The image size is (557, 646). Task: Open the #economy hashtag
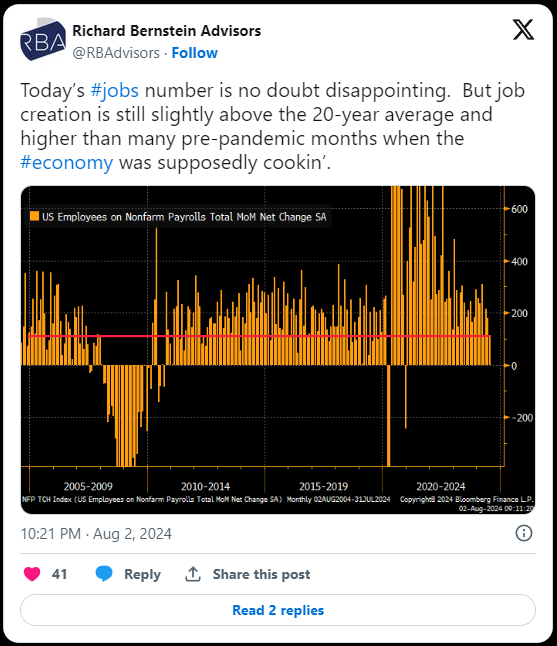pos(67,162)
